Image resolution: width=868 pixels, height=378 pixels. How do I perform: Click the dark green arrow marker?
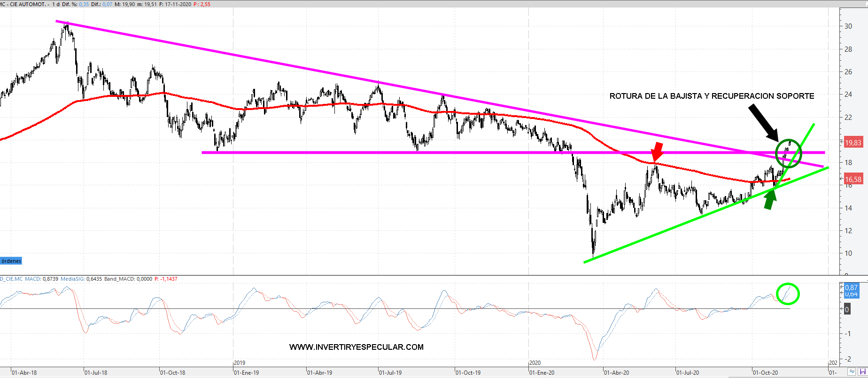[769, 199]
